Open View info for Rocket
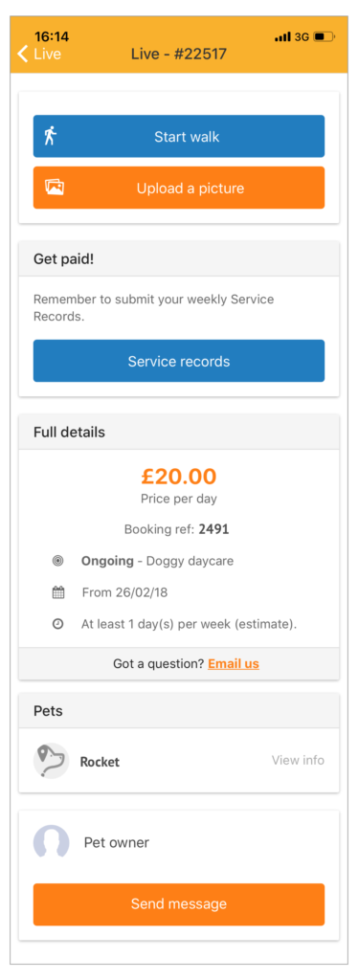The height and width of the screenshot is (980, 358). point(298,761)
